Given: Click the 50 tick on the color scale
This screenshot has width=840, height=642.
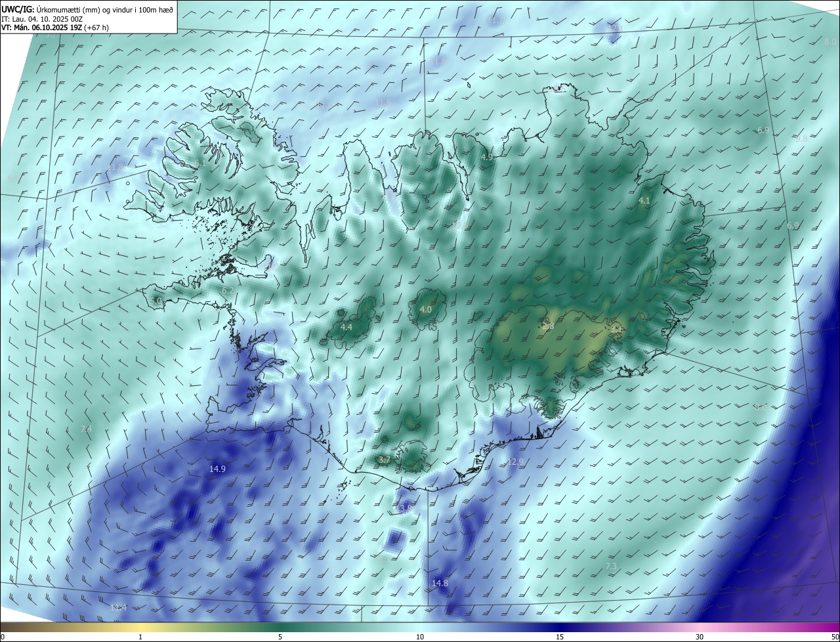Looking at the screenshot, I should click(x=834, y=637).
